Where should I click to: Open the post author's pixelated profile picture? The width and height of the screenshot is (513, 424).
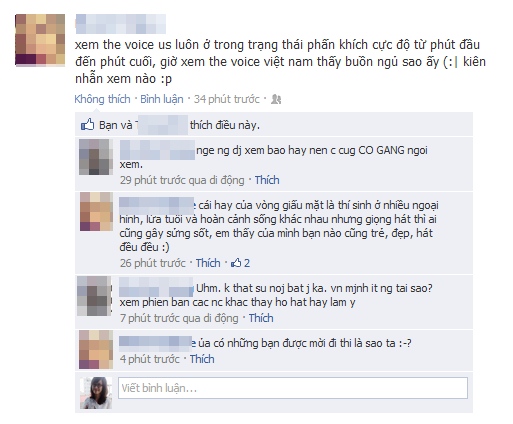(x=40, y=40)
